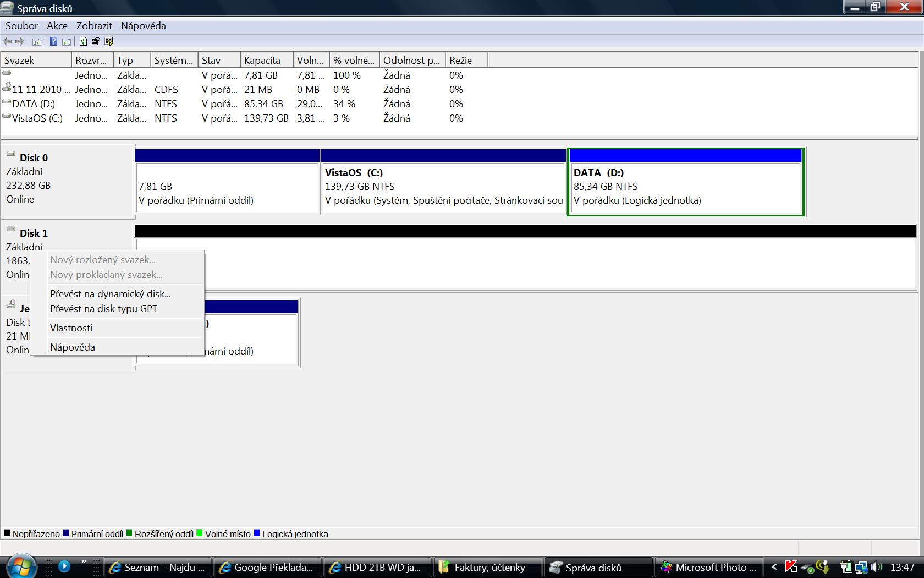Expand the Quick Launch overflow chevron
This screenshot has height=578, width=924.
[x=84, y=561]
